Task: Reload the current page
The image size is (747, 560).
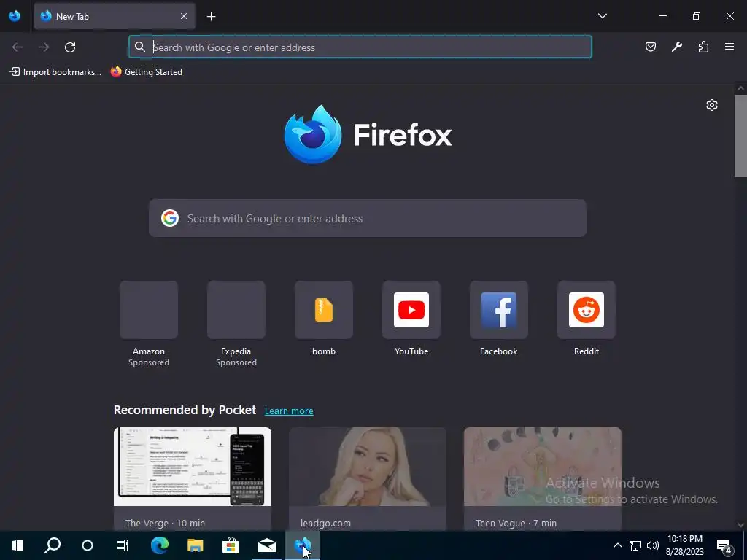Action: (x=70, y=47)
